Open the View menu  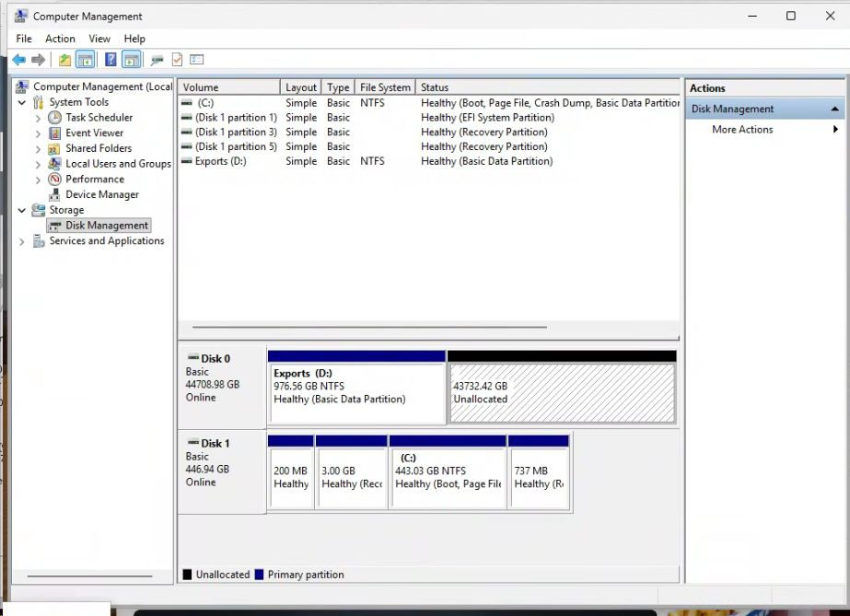99,39
